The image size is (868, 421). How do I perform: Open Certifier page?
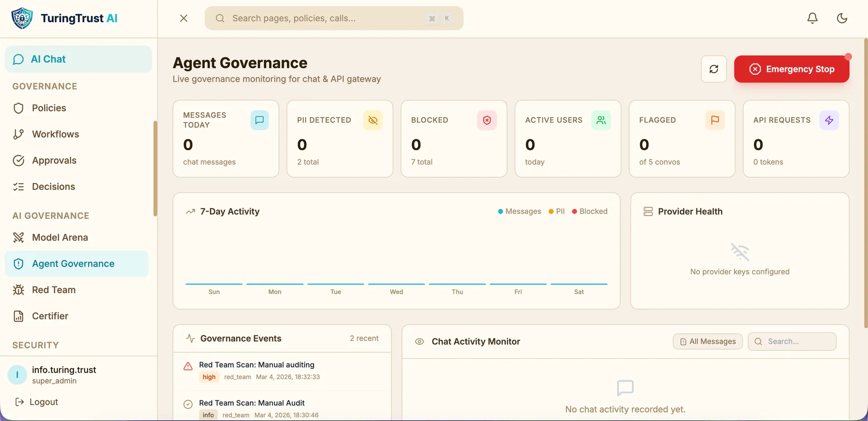77,316
